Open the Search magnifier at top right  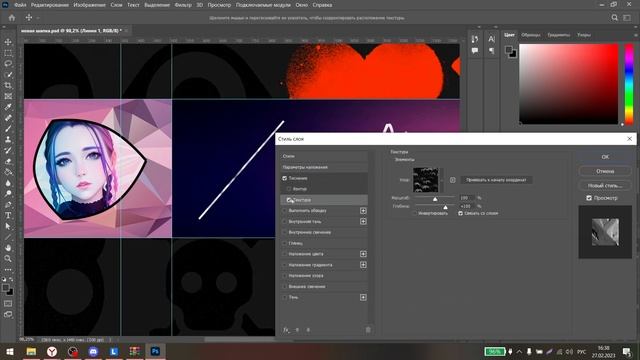click(614, 18)
